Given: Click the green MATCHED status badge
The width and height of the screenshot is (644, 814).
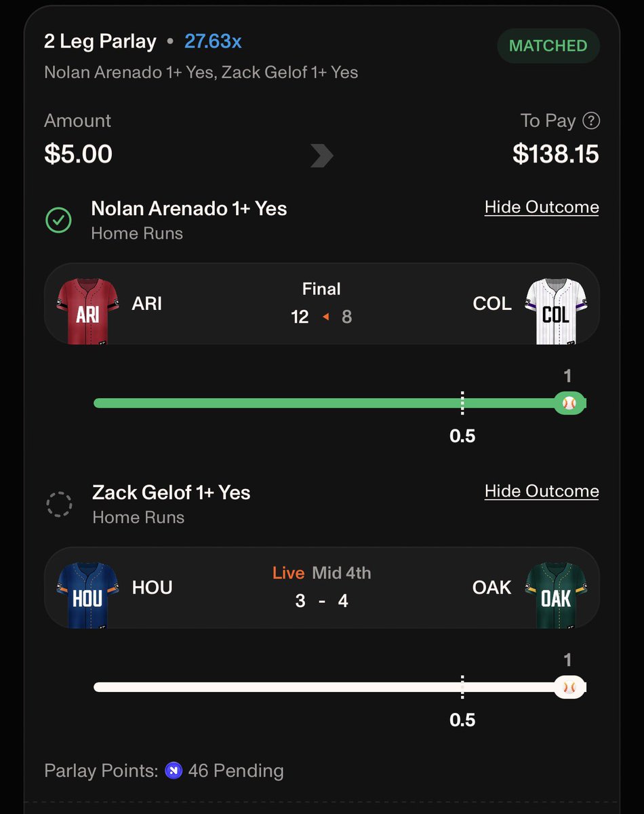Looking at the screenshot, I should (548, 45).
